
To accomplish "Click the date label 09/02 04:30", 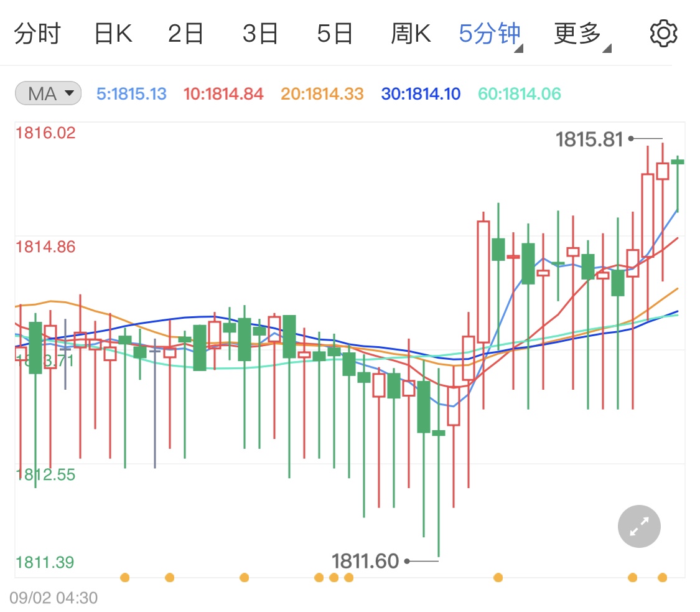I will (54, 598).
